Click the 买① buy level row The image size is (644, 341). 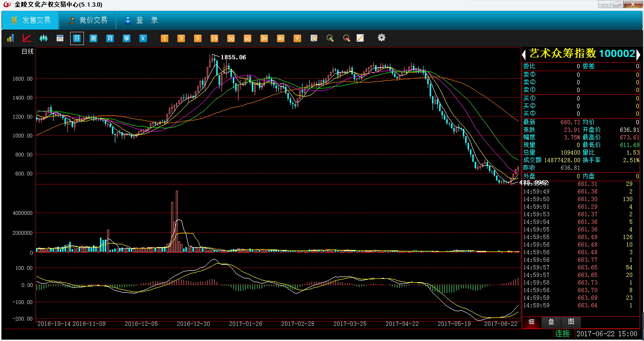click(x=581, y=99)
